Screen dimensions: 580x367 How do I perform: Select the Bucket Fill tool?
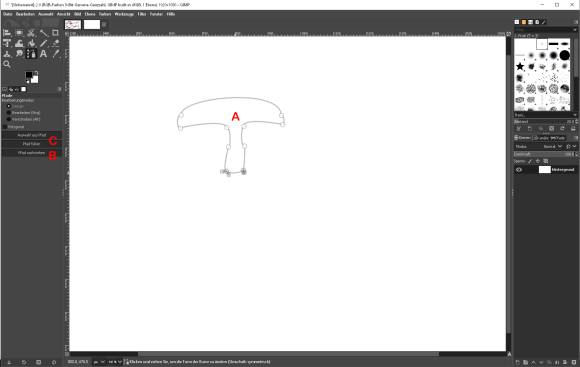[31, 43]
